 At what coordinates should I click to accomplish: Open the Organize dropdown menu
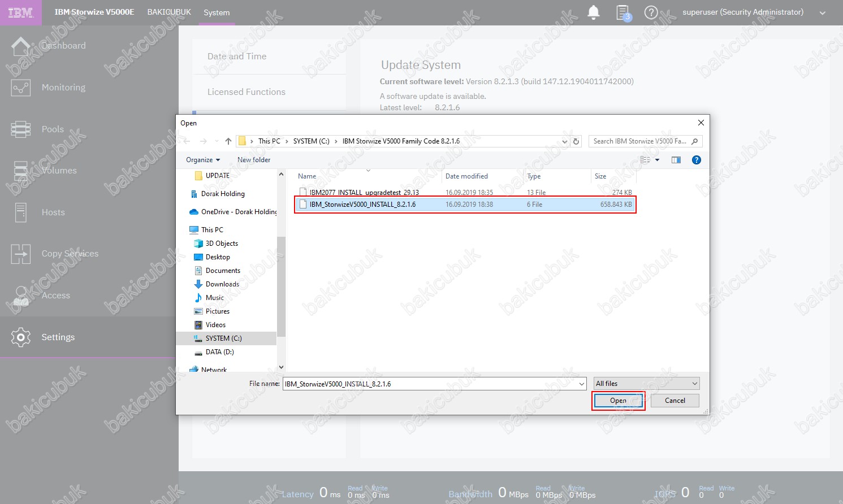point(203,160)
